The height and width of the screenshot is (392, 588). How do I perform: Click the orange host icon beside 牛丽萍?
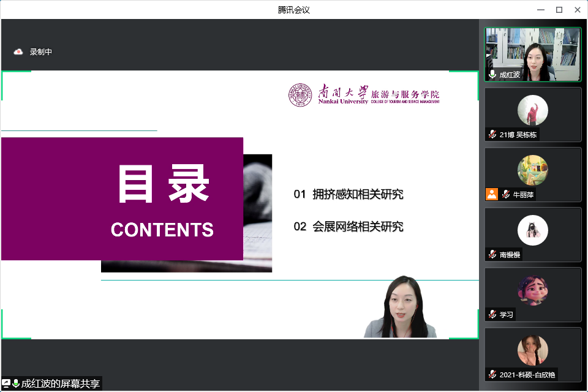click(491, 194)
